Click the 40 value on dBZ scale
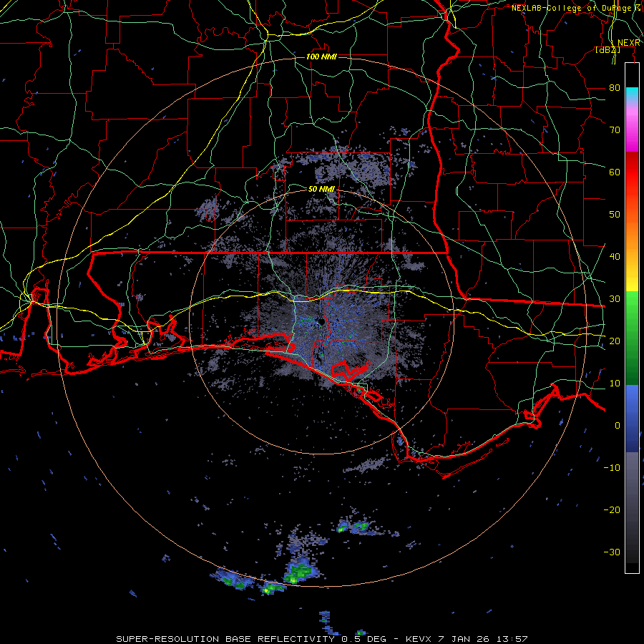 615,256
